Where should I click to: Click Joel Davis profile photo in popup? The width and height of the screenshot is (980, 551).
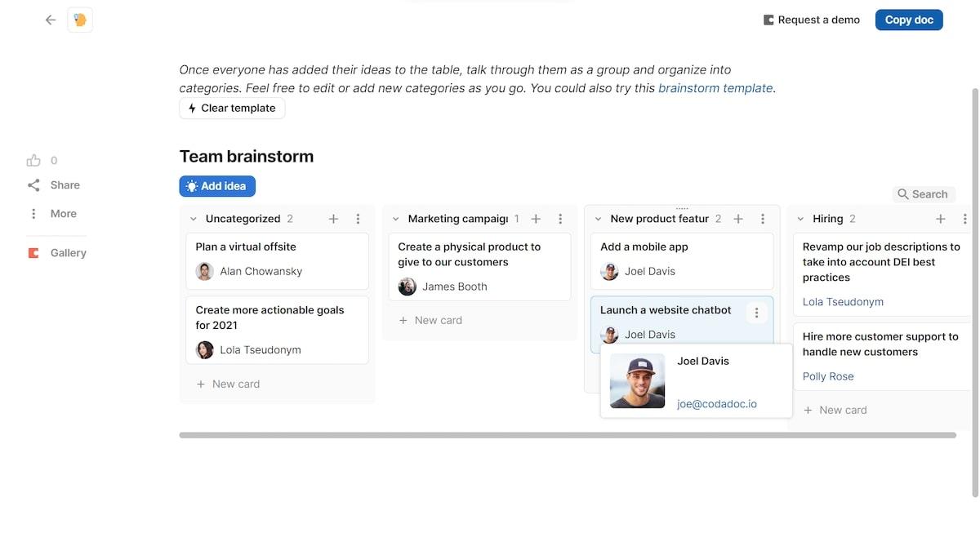(637, 380)
